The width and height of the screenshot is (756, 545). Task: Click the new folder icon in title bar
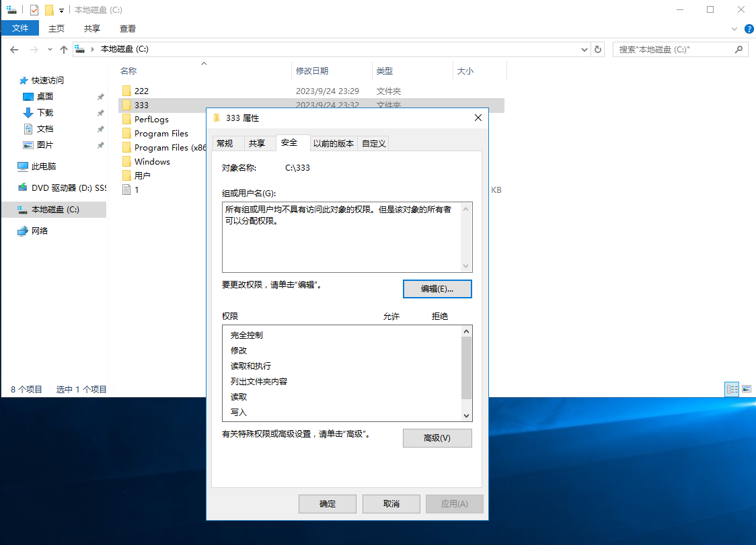tap(49, 9)
